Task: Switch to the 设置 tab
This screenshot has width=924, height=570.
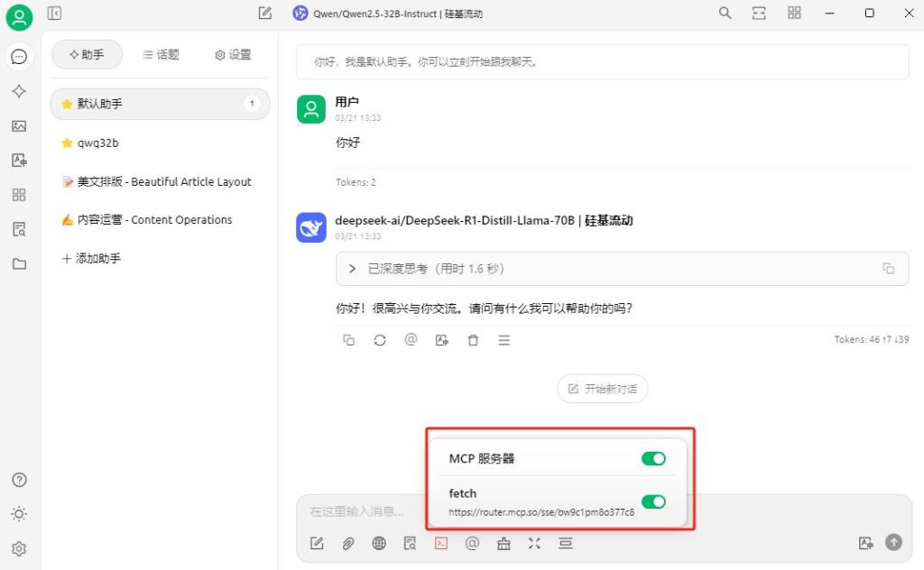Action: click(x=233, y=55)
